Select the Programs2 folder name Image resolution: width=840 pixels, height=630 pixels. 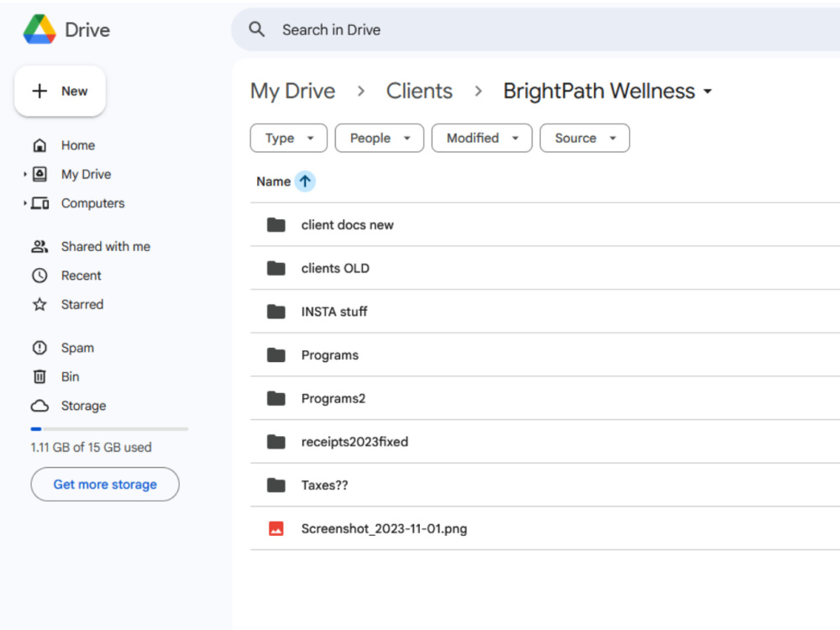333,398
